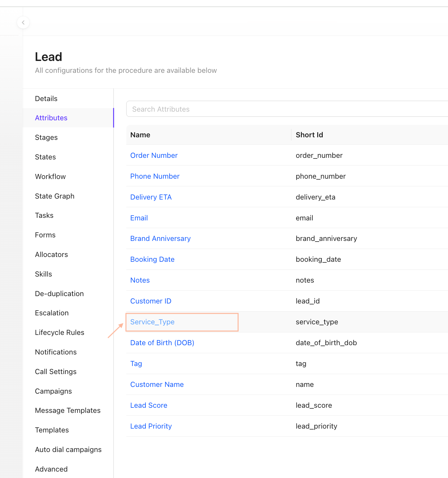The height and width of the screenshot is (478, 448).
Task: Open the De-duplication settings
Action: (59, 294)
